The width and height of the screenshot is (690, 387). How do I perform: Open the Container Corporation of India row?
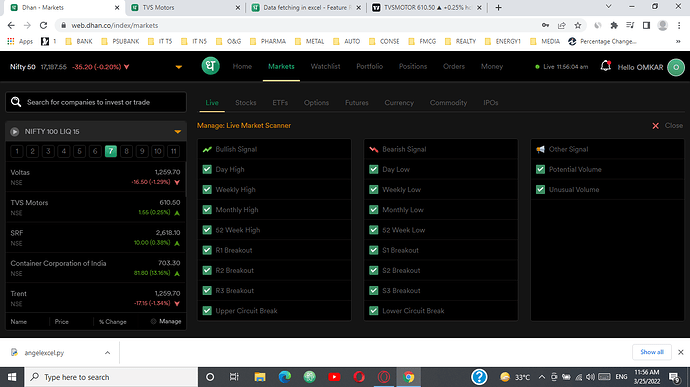95,268
